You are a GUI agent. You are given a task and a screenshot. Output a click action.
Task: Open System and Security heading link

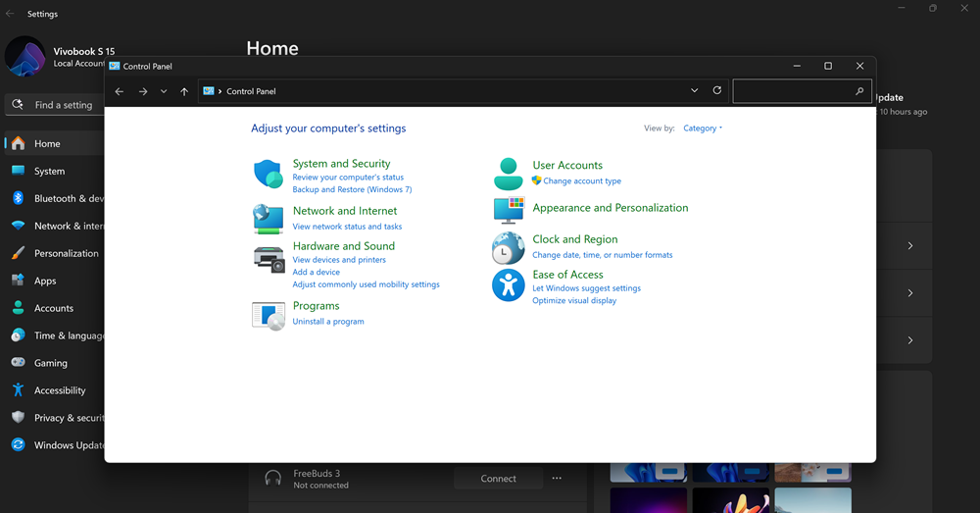click(x=341, y=163)
